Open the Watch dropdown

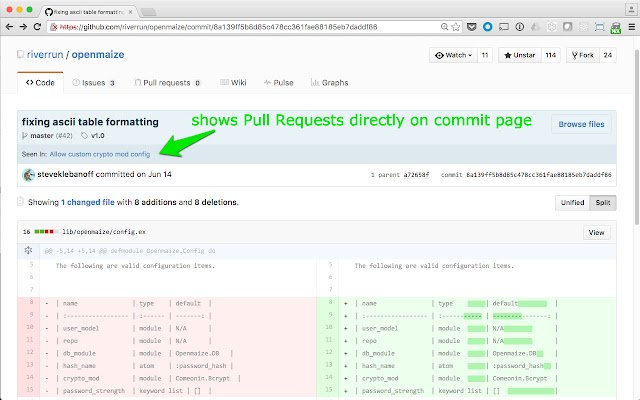tap(453, 55)
